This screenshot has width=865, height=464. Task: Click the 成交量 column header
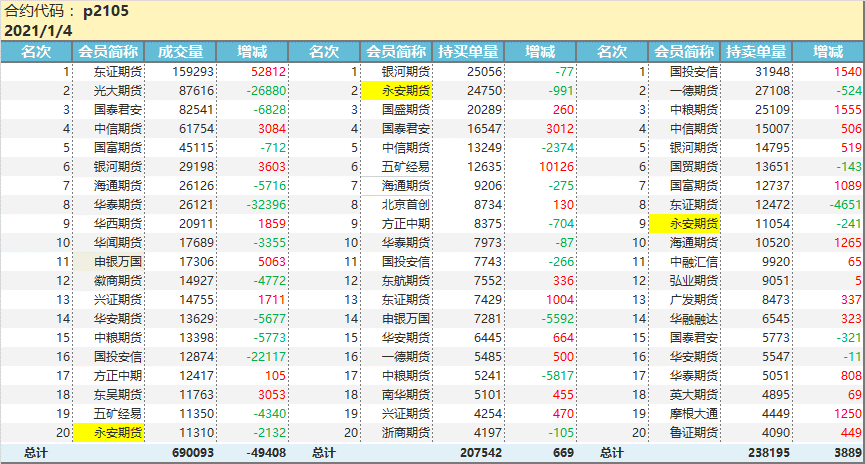tap(181, 51)
